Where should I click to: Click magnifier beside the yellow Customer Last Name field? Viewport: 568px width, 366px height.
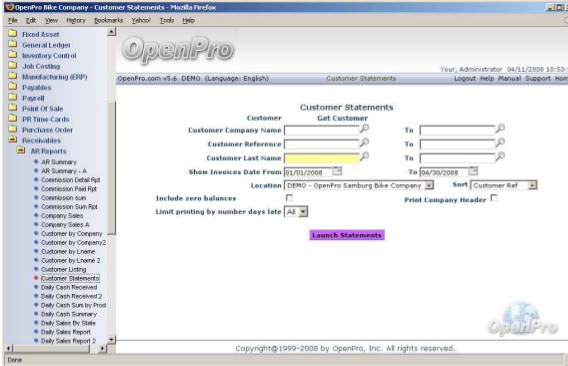coord(364,156)
